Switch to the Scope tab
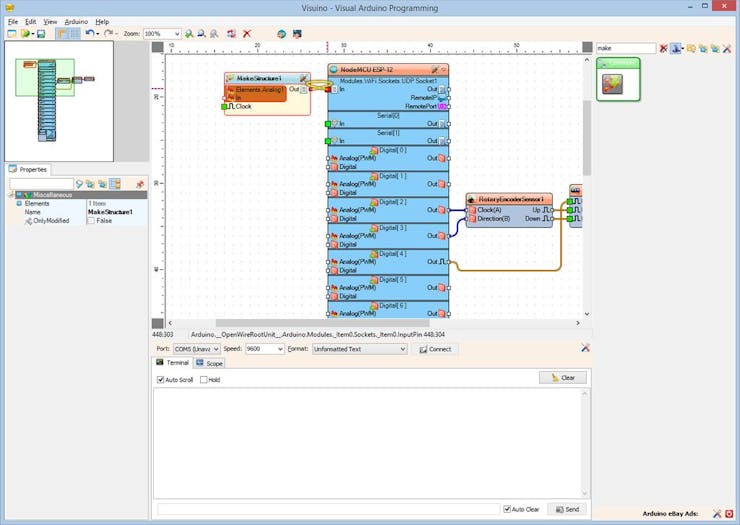Image resolution: width=740 pixels, height=525 pixels. point(210,363)
